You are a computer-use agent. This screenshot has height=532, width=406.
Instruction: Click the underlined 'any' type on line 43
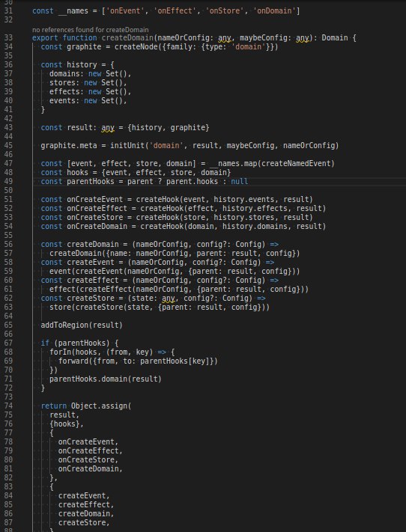108,127
